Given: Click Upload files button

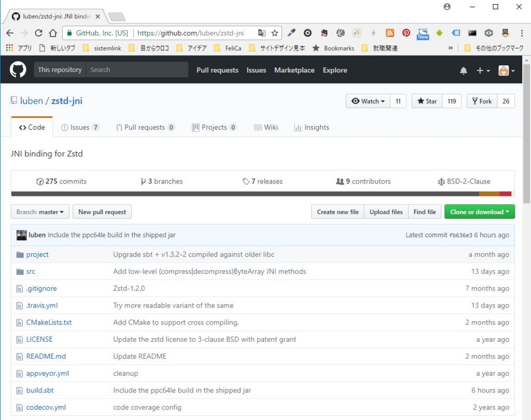Looking at the screenshot, I should (386, 212).
